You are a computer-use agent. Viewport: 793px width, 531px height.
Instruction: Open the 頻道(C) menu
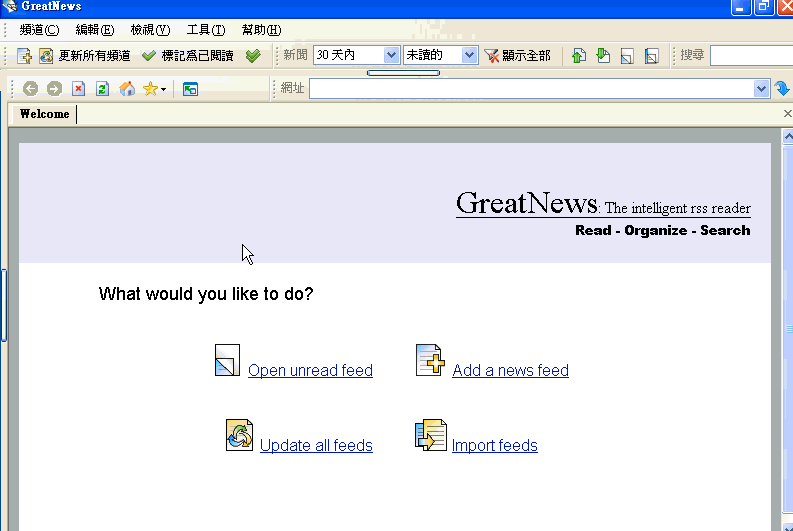[x=39, y=30]
